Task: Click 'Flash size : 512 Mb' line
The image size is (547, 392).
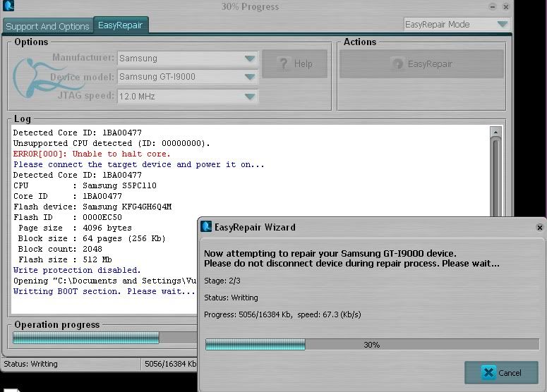Action: (x=65, y=259)
